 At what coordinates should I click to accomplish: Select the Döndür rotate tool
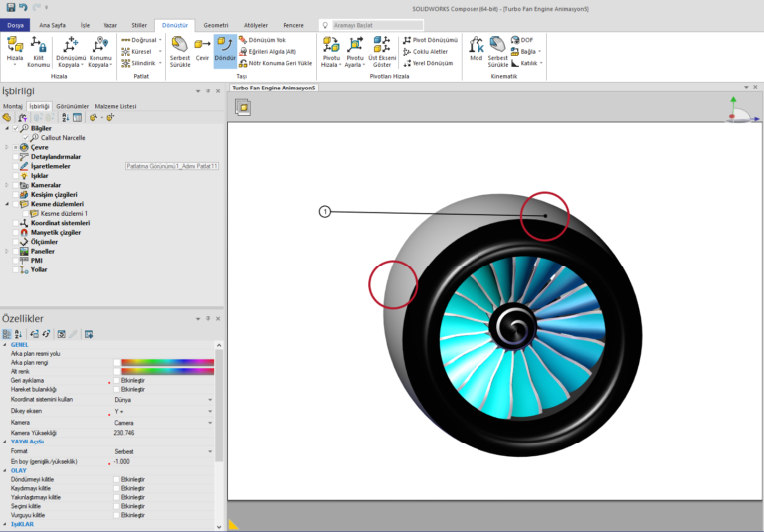click(225, 48)
